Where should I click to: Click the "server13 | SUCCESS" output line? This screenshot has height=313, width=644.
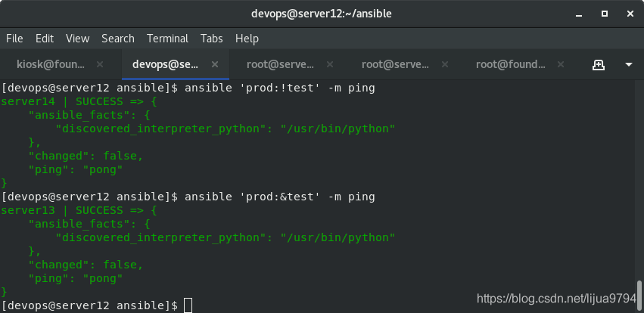[x=79, y=210]
